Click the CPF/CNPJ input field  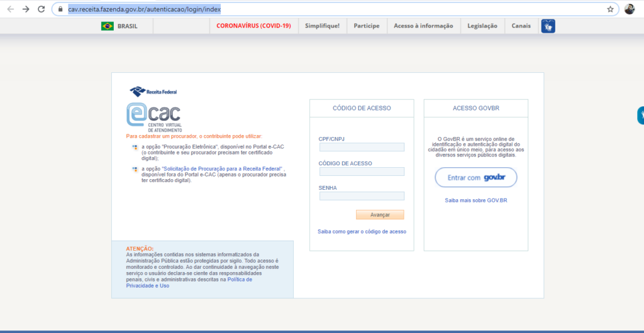[x=362, y=147]
